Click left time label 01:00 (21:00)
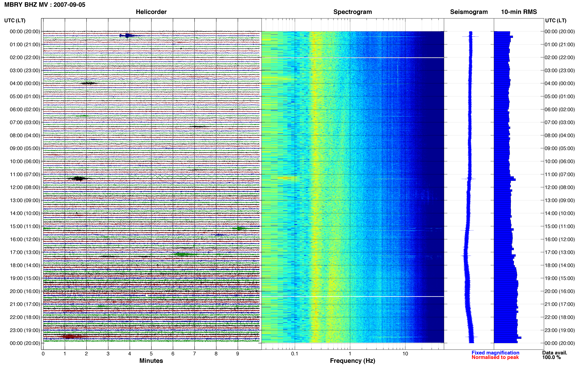 pos(25,45)
